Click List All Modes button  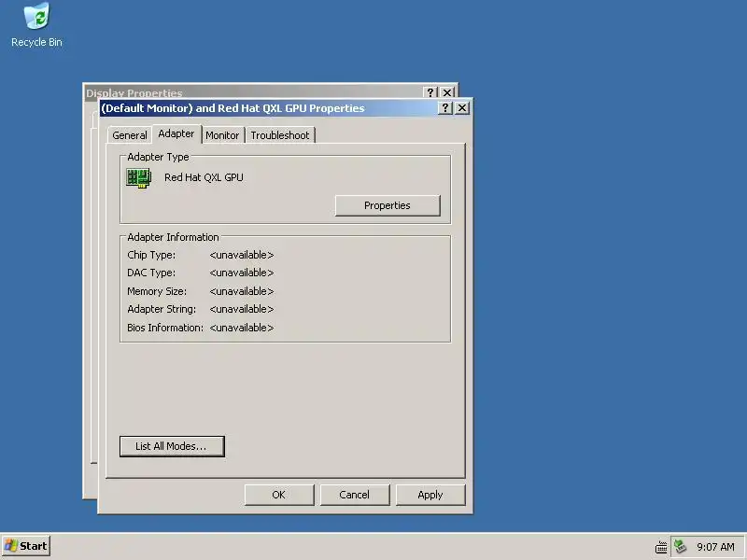click(x=172, y=446)
